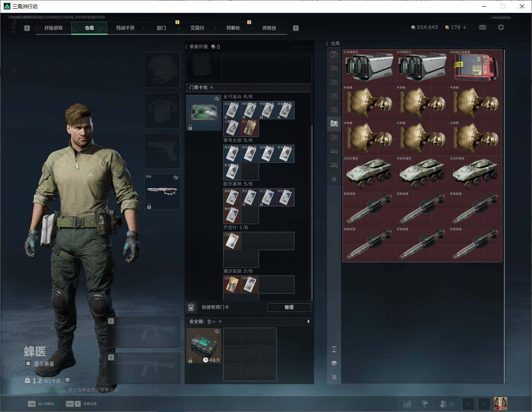Click the 管理 button
532x412 pixels.
289,307
